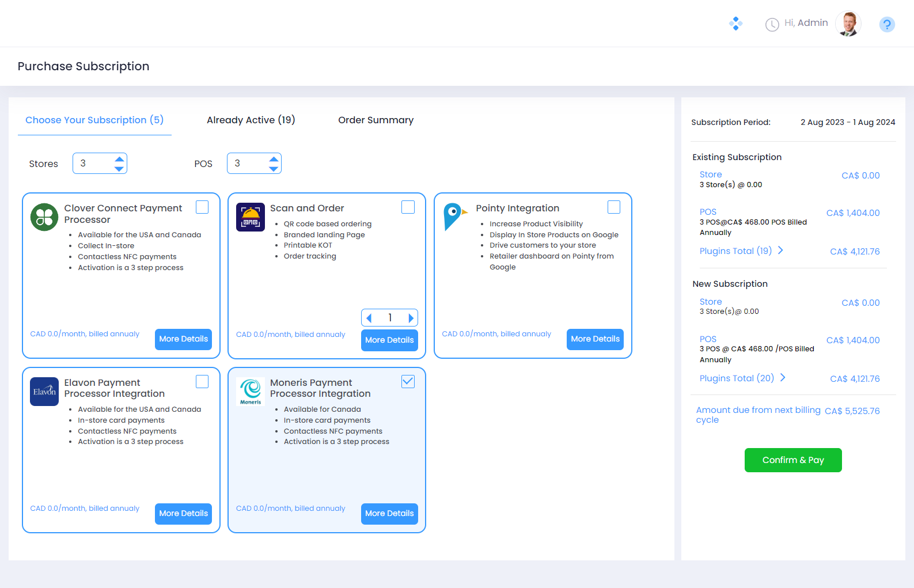914x588 pixels.
Task: Click the Pointy Integration bird logo
Action: point(454,217)
